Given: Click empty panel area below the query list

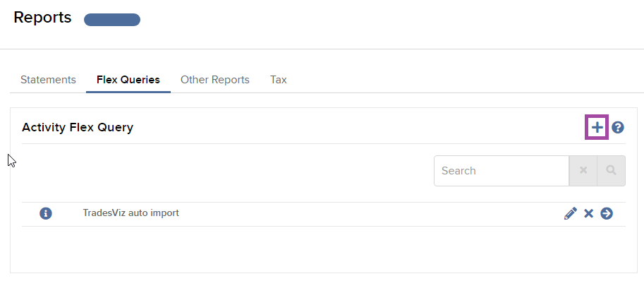Looking at the screenshot, I should (324, 249).
